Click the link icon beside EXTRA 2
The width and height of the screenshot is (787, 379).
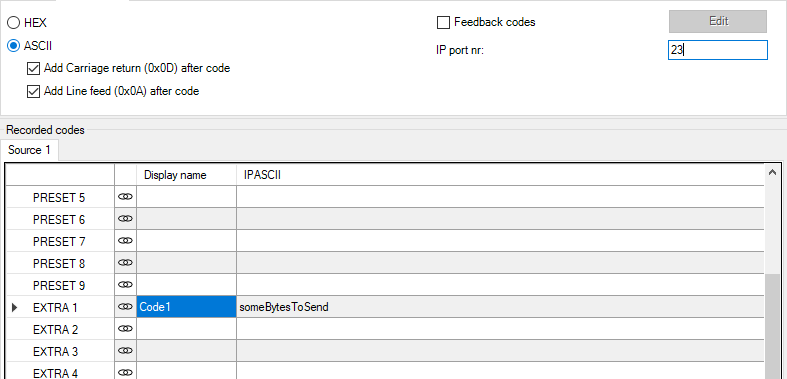coord(125,329)
